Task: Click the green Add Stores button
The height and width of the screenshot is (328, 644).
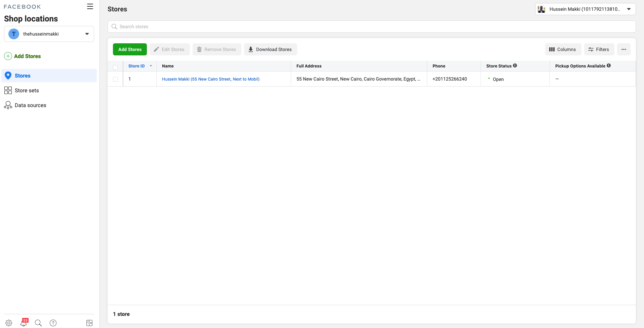Action: click(x=130, y=49)
